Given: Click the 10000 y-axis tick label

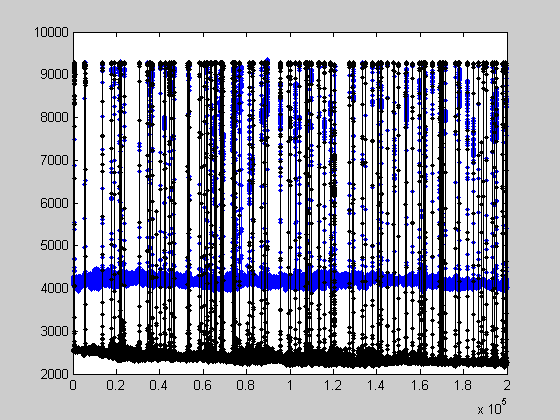Looking at the screenshot, I should [x=51, y=32].
